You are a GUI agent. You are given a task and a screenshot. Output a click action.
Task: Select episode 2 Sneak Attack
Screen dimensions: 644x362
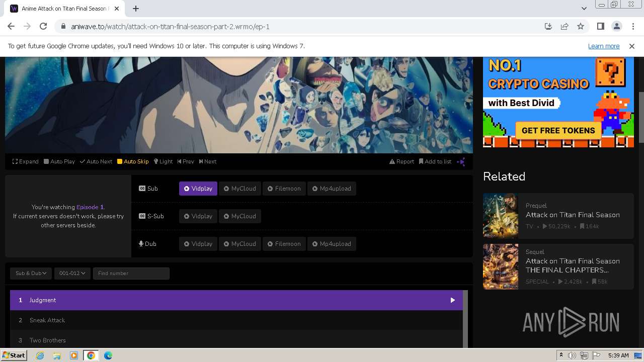(x=236, y=320)
